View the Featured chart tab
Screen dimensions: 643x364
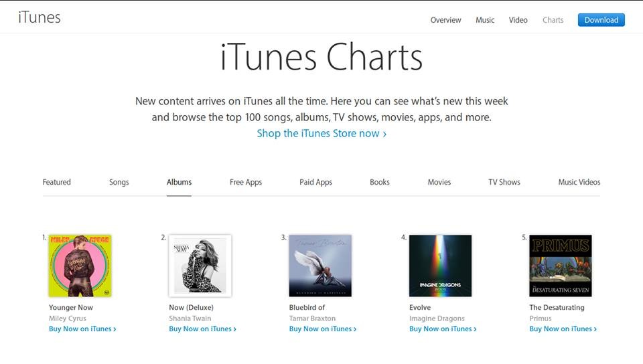click(57, 182)
